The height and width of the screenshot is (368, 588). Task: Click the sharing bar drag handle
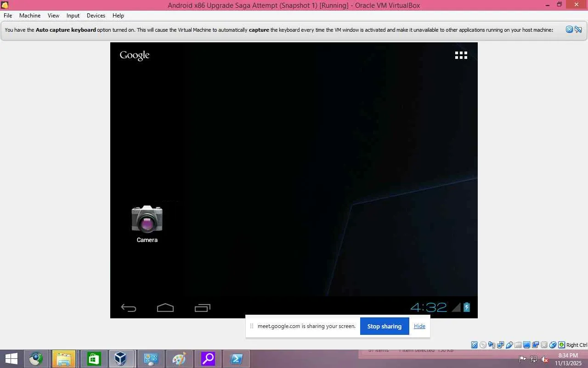click(x=251, y=326)
